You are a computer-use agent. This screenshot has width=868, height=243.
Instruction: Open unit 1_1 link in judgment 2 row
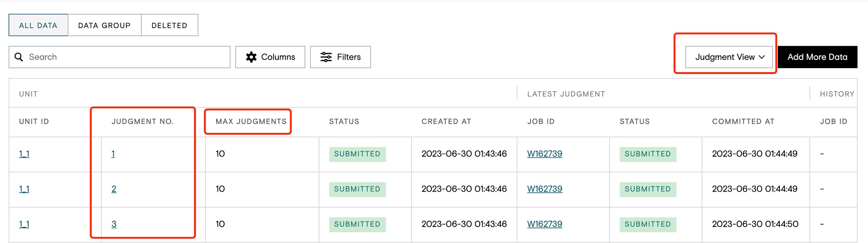24,189
